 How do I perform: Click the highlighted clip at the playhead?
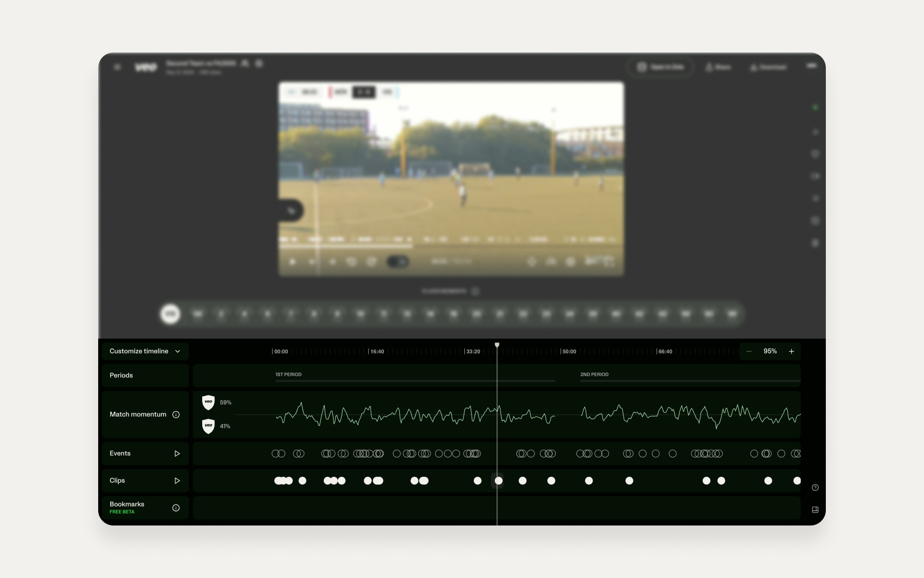click(x=499, y=481)
